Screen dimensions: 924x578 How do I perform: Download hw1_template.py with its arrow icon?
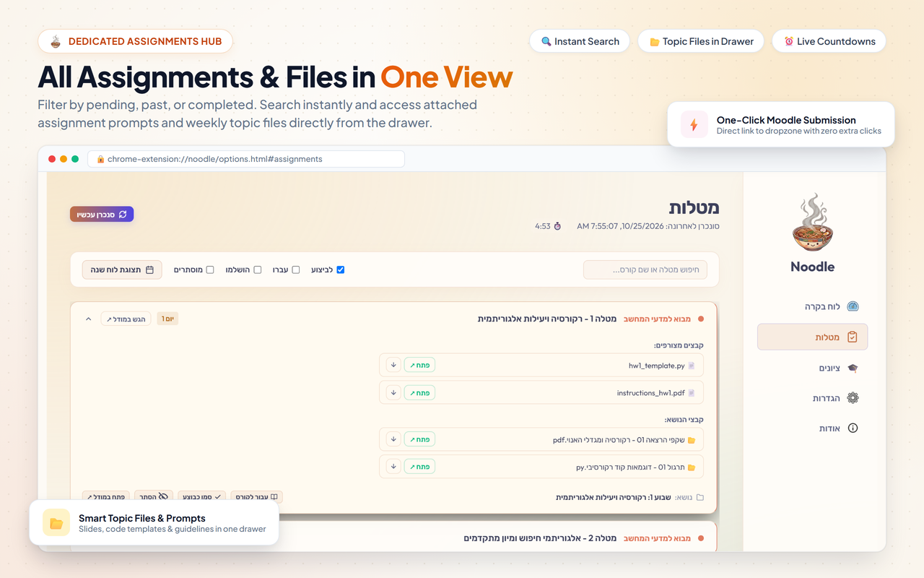(x=393, y=366)
